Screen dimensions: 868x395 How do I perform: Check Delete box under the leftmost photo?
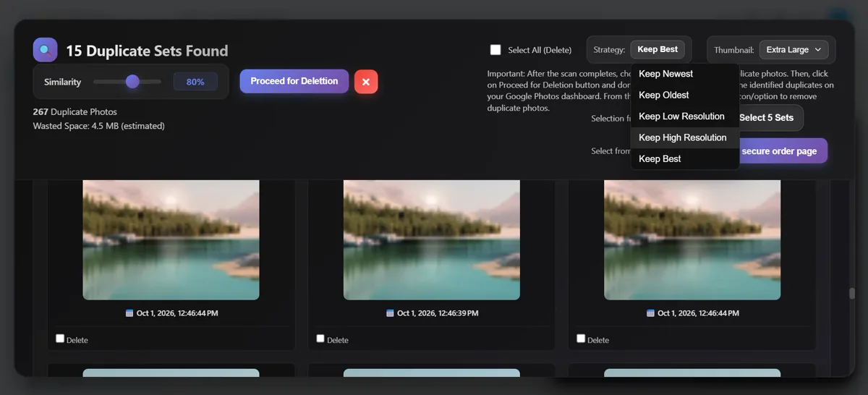(x=60, y=339)
